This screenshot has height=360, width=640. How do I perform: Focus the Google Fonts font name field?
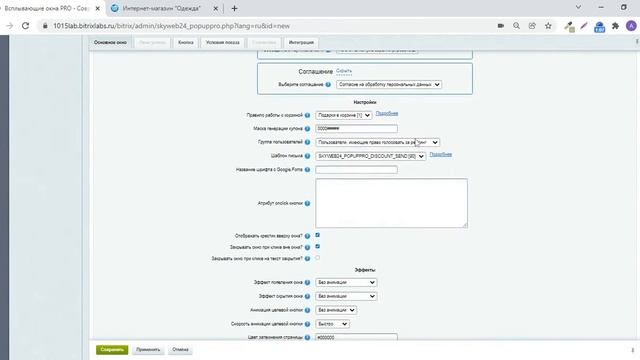pos(356,169)
